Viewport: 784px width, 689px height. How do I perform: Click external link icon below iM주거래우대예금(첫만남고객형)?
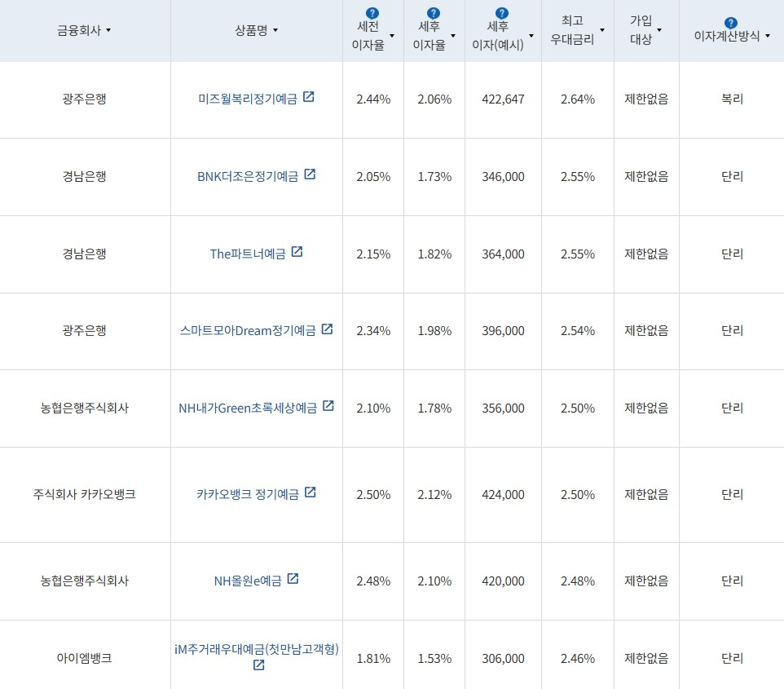258,666
